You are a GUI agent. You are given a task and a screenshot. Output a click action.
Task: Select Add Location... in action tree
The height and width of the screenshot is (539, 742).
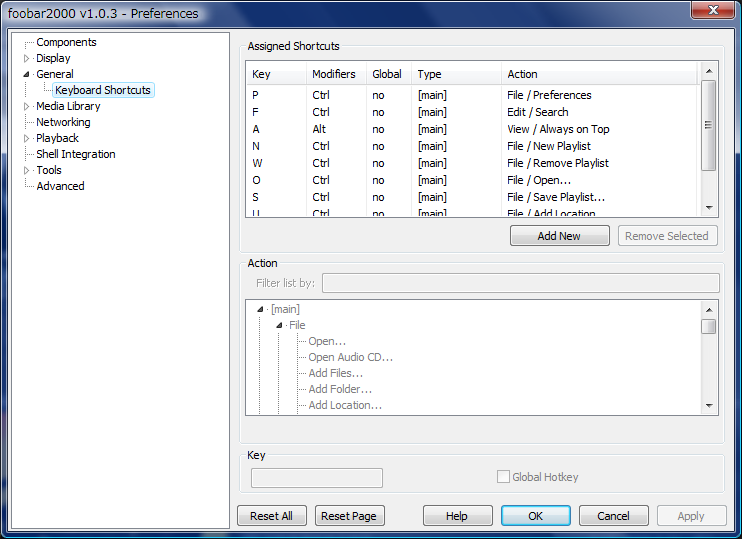point(345,406)
